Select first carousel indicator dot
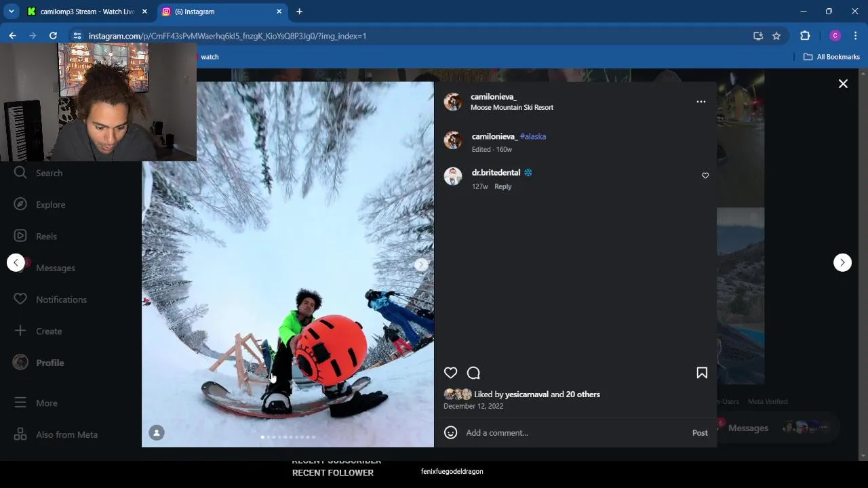Image resolution: width=868 pixels, height=488 pixels. coord(262,437)
